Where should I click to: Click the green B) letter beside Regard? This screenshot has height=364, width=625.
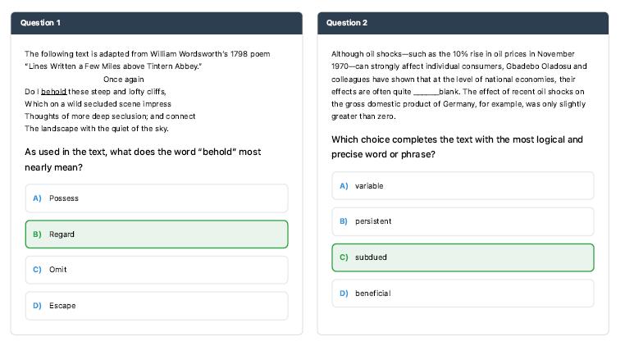37,234
